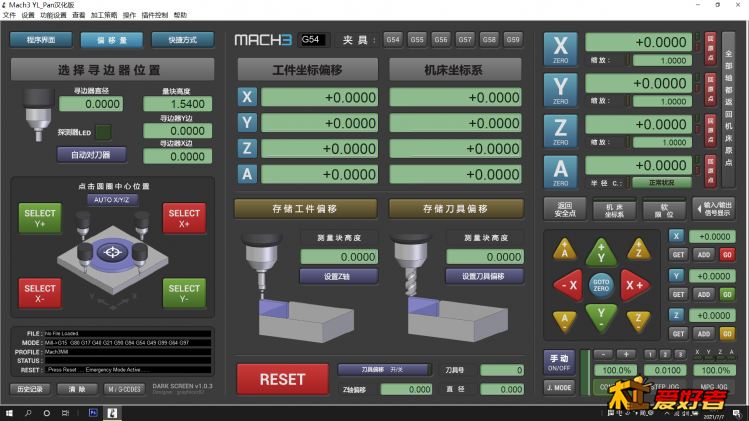Decrease jog rate with minus button
This screenshot has width=749, height=421.
tap(603, 354)
